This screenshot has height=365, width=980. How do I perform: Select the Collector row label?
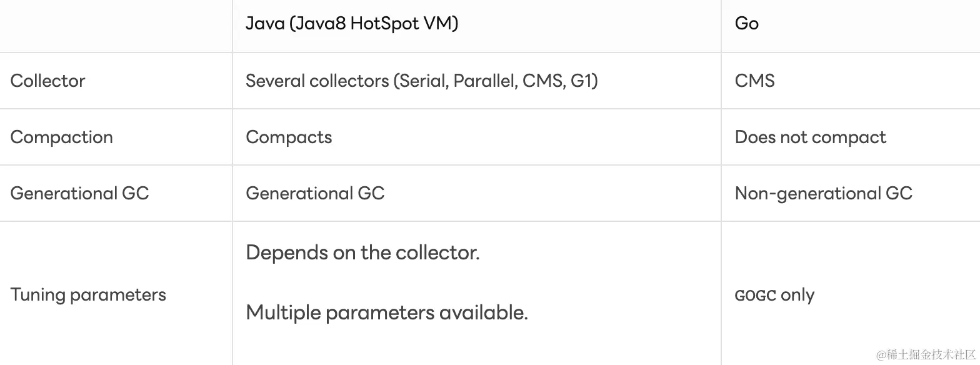pos(47,81)
